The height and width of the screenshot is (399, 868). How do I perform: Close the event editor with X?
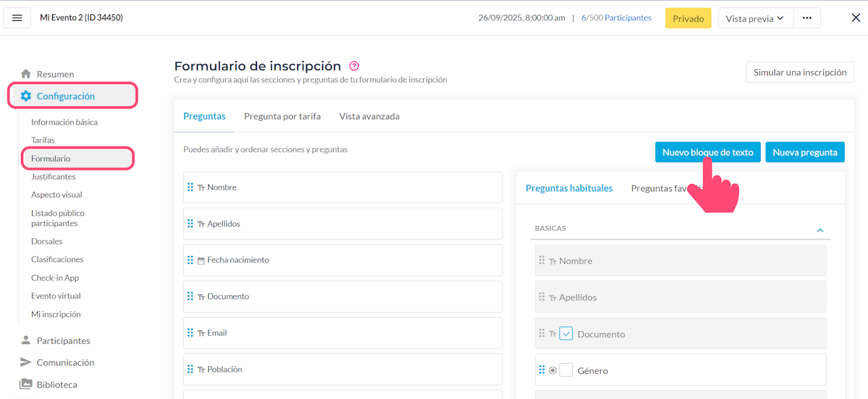click(x=856, y=18)
